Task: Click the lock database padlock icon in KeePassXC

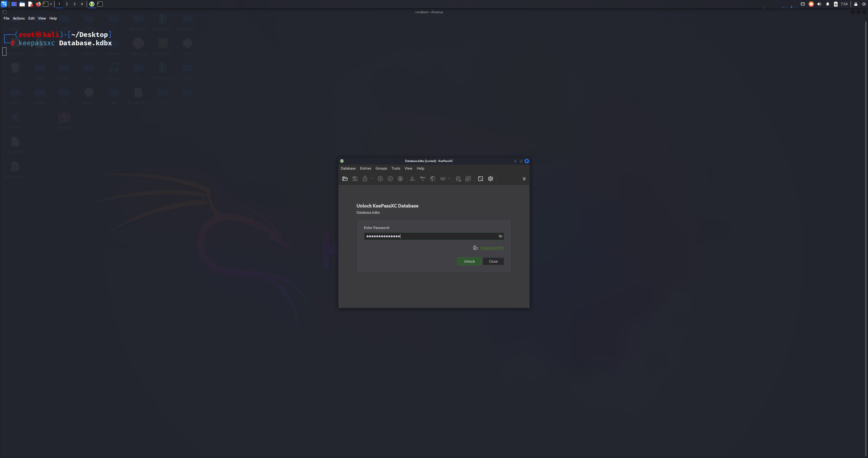Action: (x=365, y=179)
